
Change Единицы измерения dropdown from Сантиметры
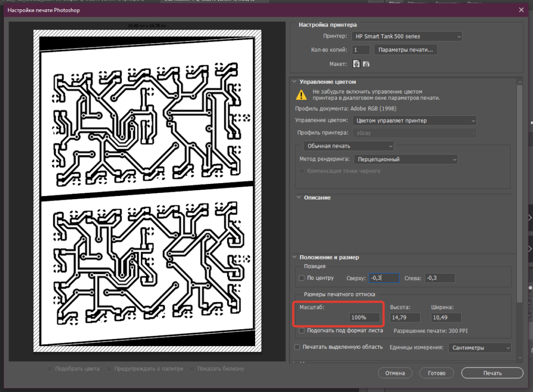pos(479,347)
